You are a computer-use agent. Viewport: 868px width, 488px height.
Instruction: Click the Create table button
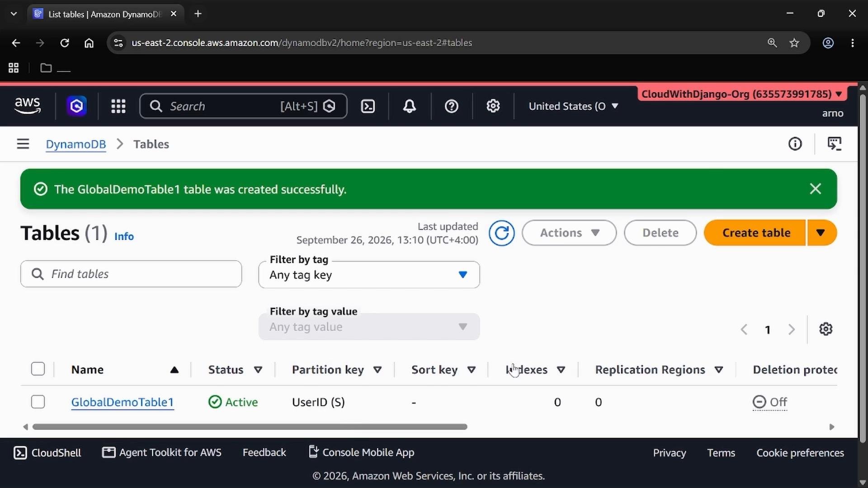tap(755, 233)
